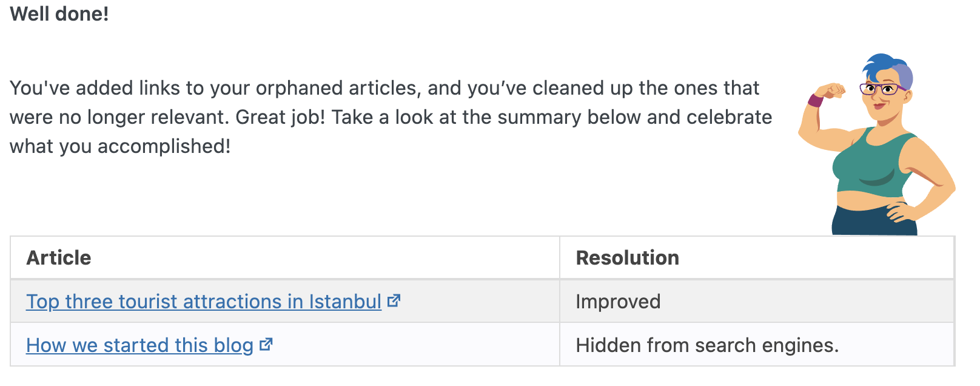Click the words 'orphaned articles' in the paragraph
Screen dimensions: 980x386
(x=337, y=88)
